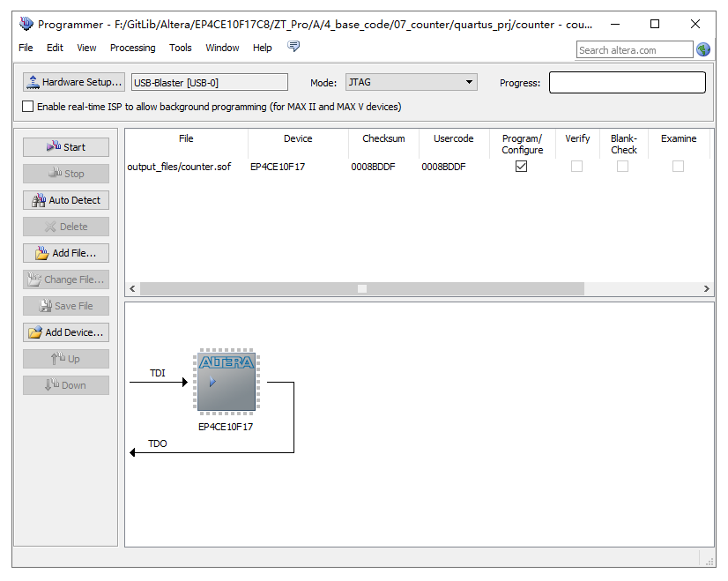Click the Stop button
The image size is (728, 581).
tap(66, 174)
